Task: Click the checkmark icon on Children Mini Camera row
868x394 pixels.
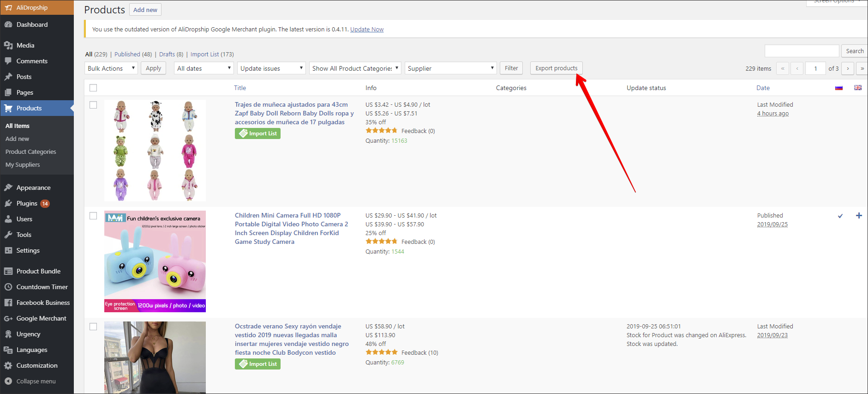Action: (840, 216)
